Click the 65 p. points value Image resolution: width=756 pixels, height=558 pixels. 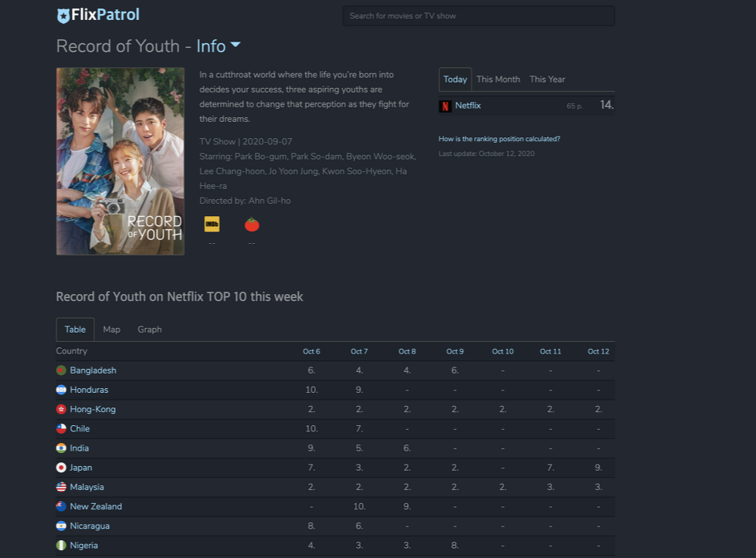coord(575,106)
